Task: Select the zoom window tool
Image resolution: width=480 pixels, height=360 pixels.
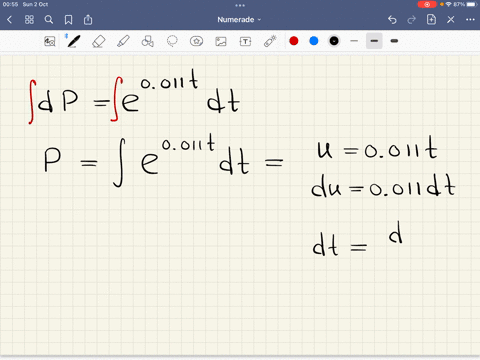Action: (50, 41)
